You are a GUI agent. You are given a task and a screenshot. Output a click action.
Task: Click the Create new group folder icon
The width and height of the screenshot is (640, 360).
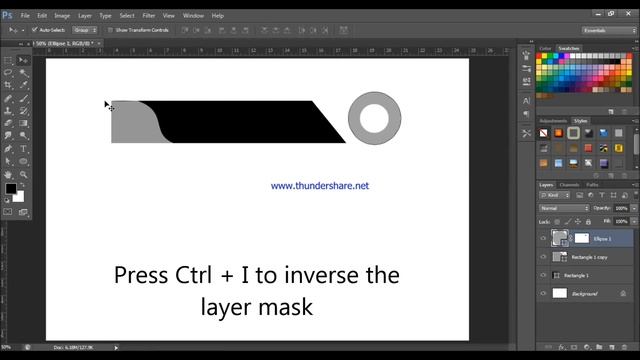(599, 347)
